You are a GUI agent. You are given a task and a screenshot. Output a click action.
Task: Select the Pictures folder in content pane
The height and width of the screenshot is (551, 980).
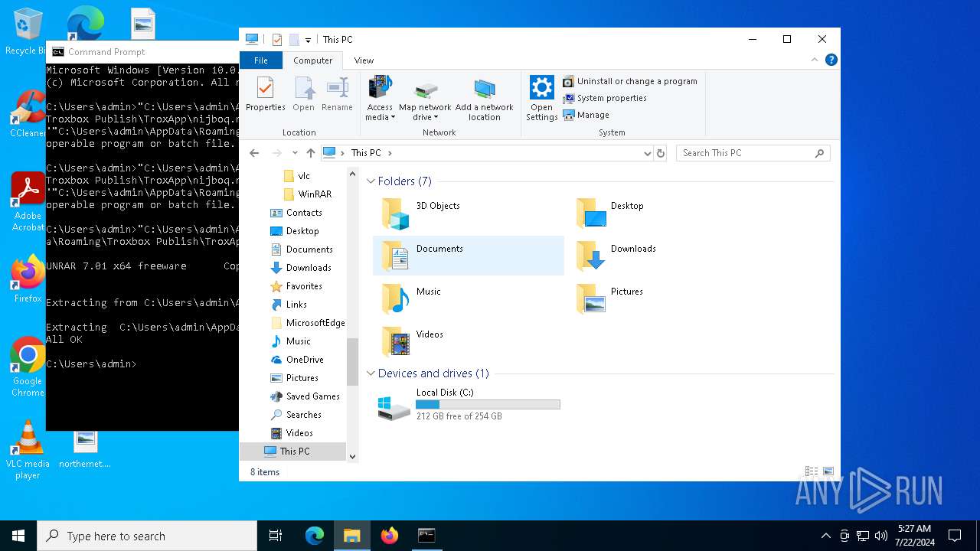point(662,298)
